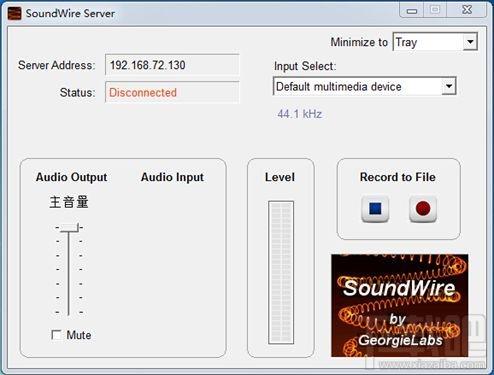Click the audio Level meter bar
The width and height of the screenshot is (494, 375).
(x=281, y=272)
